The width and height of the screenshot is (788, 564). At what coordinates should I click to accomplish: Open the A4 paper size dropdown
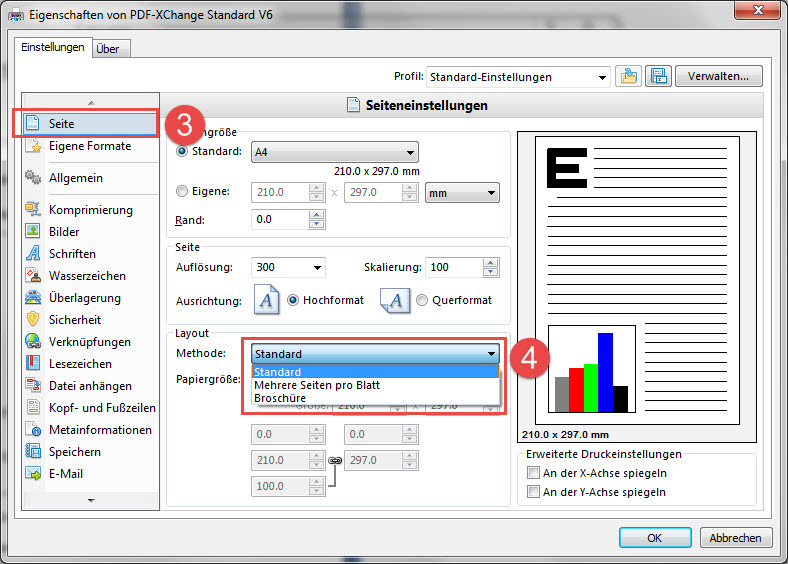(335, 152)
